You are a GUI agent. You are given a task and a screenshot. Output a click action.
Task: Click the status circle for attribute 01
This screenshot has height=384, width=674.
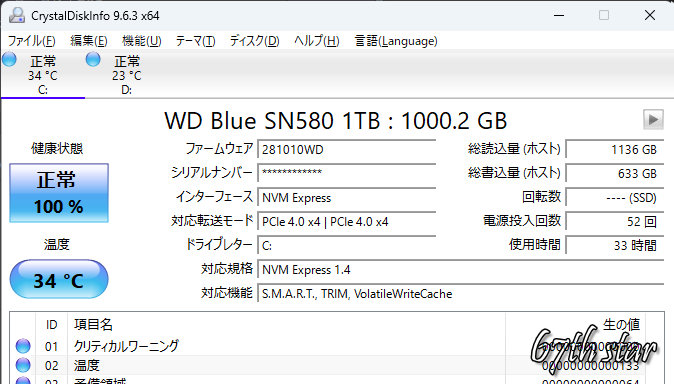click(x=23, y=346)
